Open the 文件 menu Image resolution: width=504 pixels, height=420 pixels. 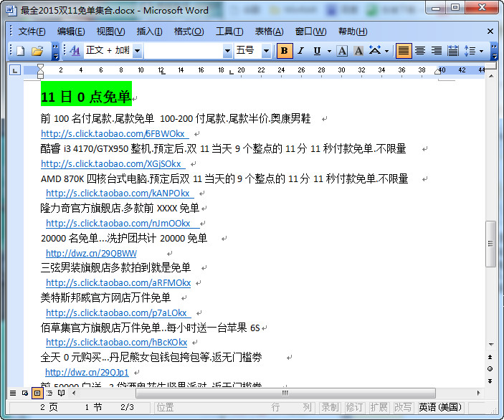click(x=32, y=32)
